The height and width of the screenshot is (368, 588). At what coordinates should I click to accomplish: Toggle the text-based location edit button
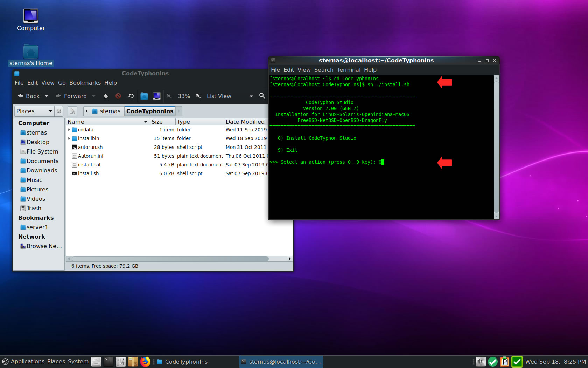72,111
